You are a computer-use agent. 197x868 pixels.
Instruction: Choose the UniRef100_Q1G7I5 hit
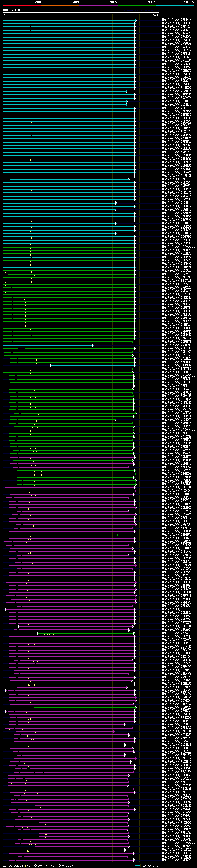click(x=177, y=108)
